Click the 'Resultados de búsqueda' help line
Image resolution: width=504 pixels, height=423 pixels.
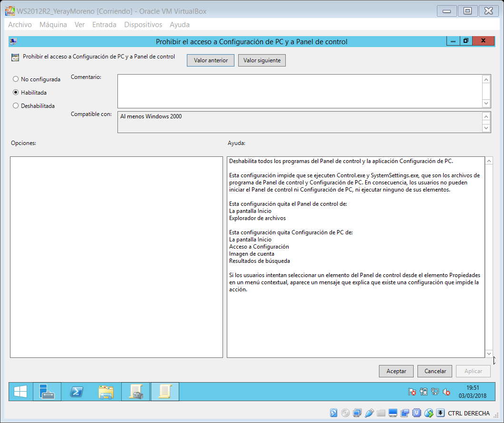(x=260, y=261)
